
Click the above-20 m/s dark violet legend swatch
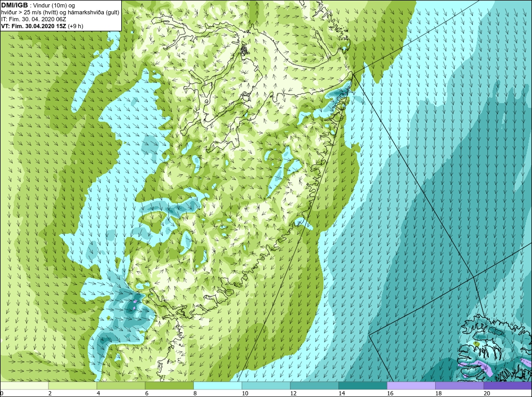tap(508, 385)
